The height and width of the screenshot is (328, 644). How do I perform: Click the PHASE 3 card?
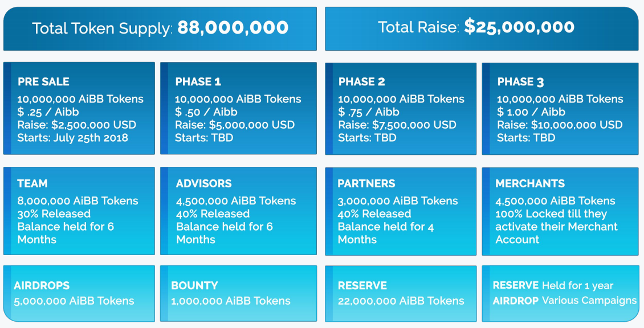560,109
